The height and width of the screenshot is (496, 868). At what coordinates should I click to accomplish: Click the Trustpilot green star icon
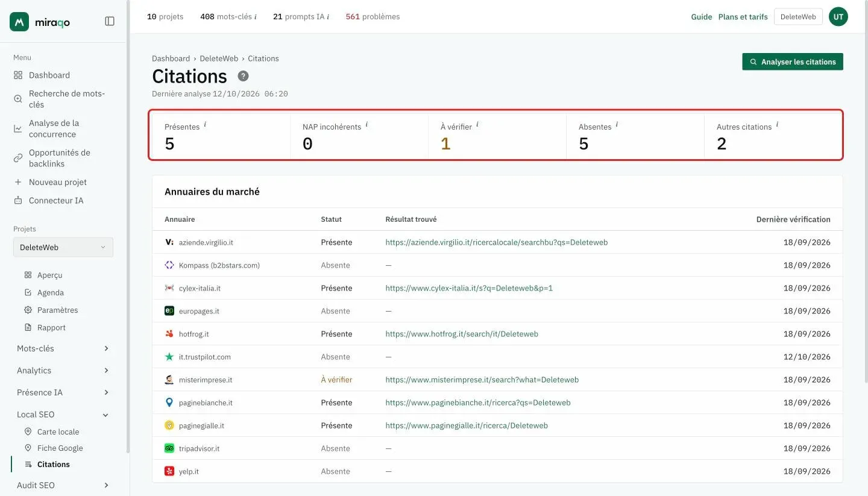(169, 357)
